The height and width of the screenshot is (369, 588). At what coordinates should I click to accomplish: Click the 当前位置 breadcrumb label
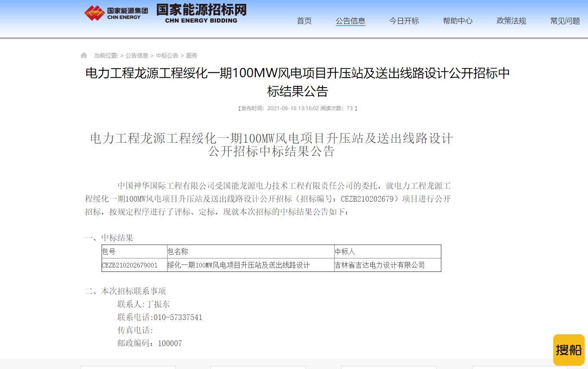click(x=106, y=56)
